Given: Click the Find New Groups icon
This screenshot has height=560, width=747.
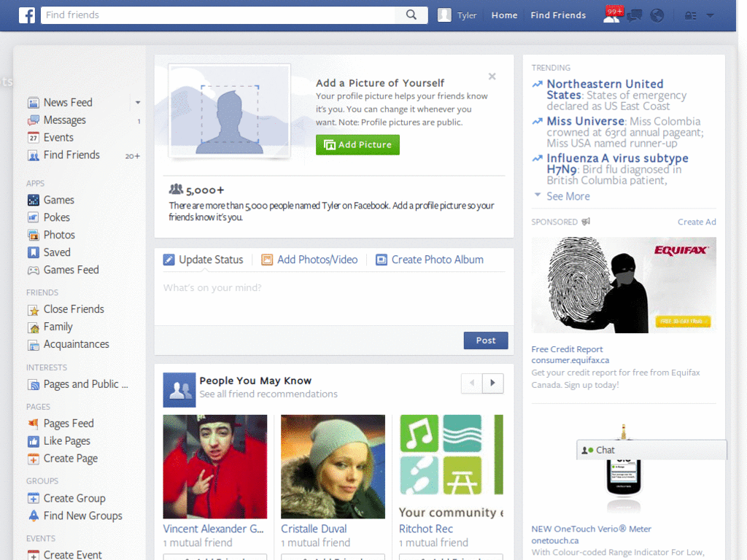Looking at the screenshot, I should (x=34, y=516).
